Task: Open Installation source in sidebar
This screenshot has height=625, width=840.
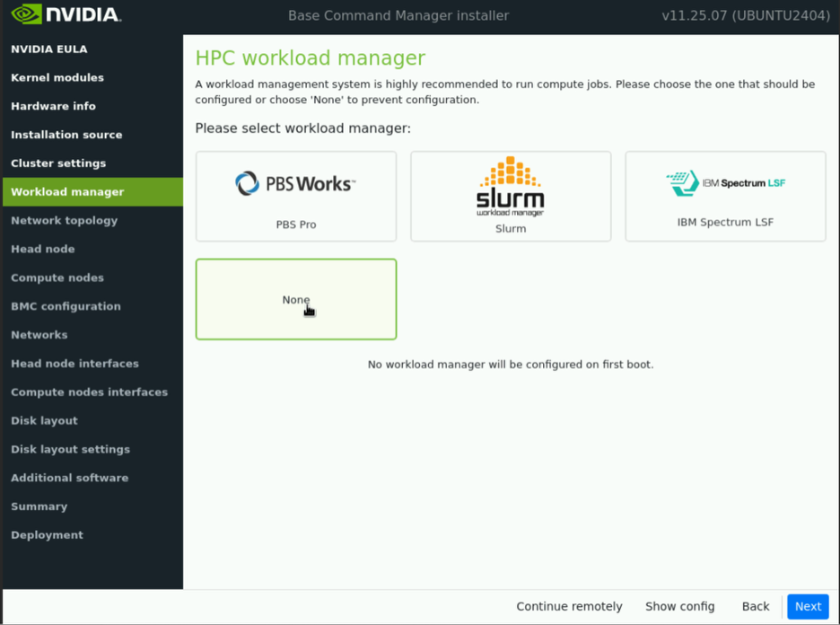Action: pos(66,135)
